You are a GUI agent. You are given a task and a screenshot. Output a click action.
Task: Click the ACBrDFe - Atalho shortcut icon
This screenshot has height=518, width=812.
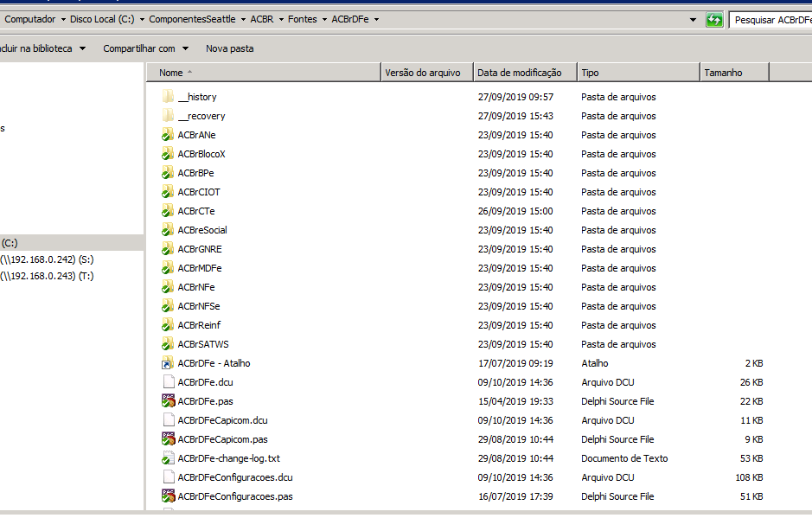tap(168, 363)
